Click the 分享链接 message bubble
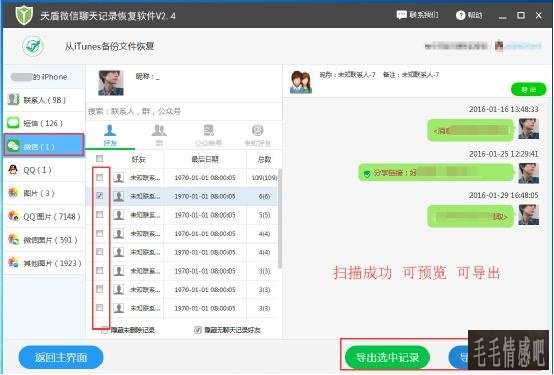Image resolution: width=554 pixels, height=375 pixels. point(436,173)
